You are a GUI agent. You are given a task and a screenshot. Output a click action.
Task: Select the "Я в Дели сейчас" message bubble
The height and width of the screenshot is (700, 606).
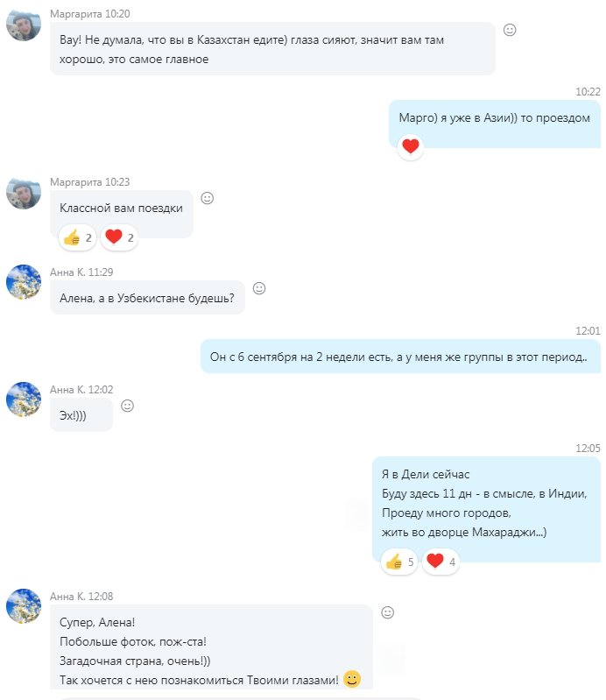tap(486, 509)
